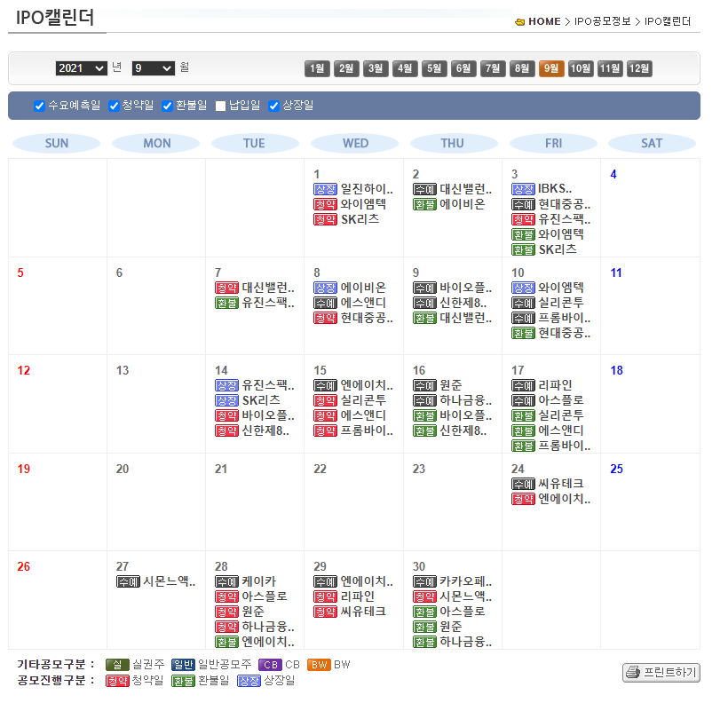Enable the 납입일 checkbox

pyautogui.click(x=220, y=106)
